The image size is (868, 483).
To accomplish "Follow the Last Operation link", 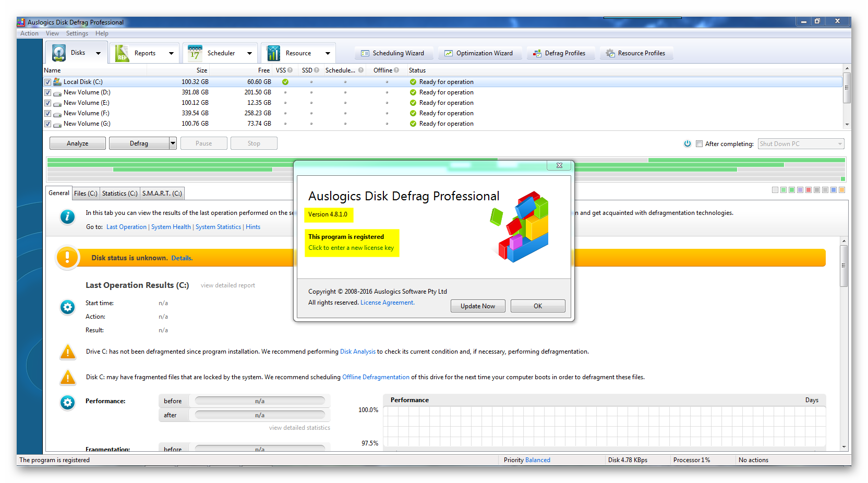I will (x=126, y=227).
